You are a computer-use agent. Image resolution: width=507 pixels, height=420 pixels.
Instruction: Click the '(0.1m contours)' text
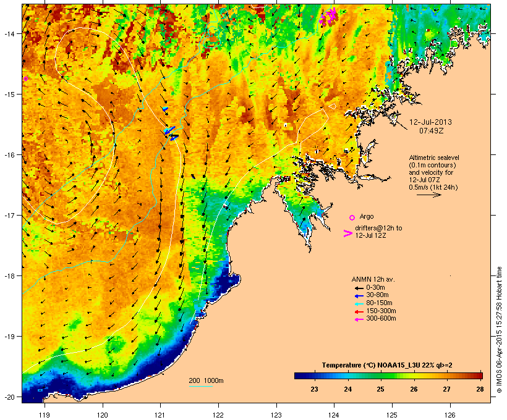coord(432,165)
